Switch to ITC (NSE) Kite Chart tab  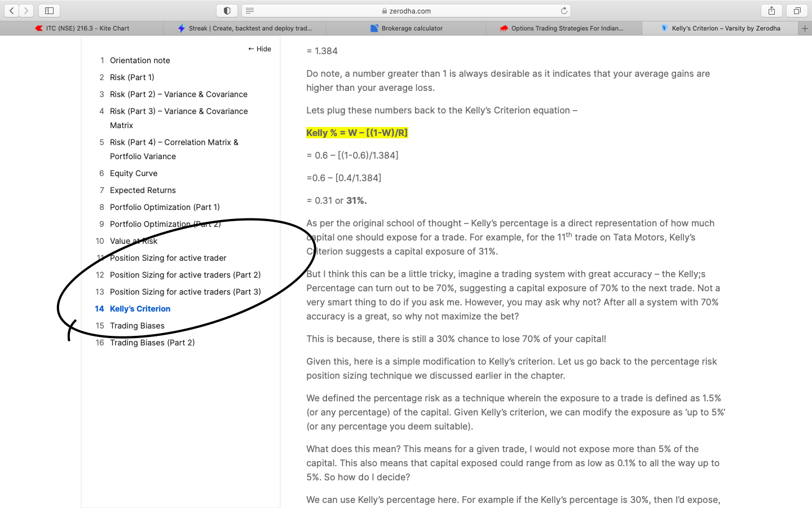click(82, 28)
